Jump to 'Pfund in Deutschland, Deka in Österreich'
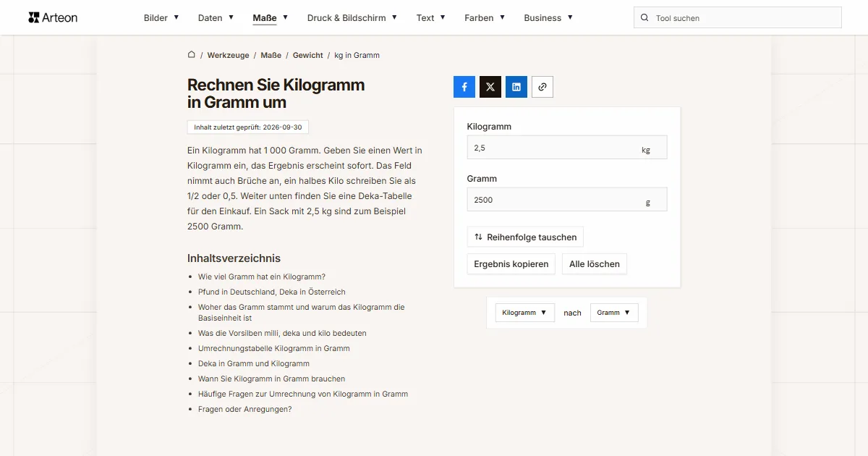This screenshot has width=868, height=456. point(272,292)
